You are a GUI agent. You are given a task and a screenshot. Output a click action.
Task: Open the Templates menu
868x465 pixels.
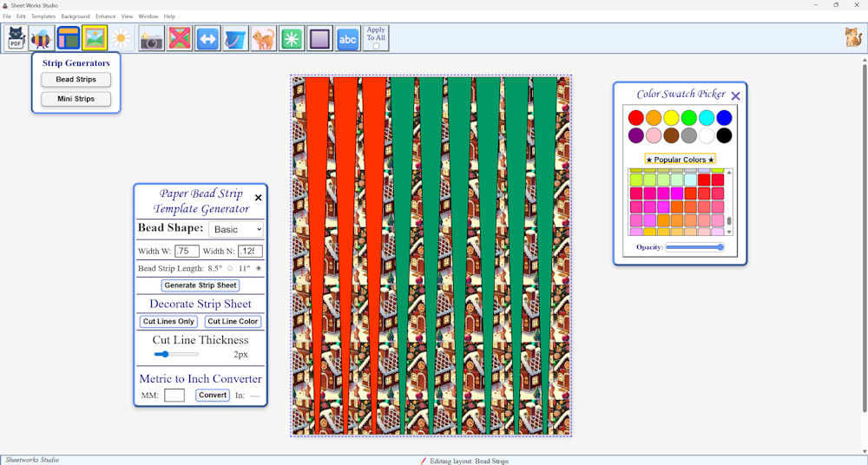point(43,16)
